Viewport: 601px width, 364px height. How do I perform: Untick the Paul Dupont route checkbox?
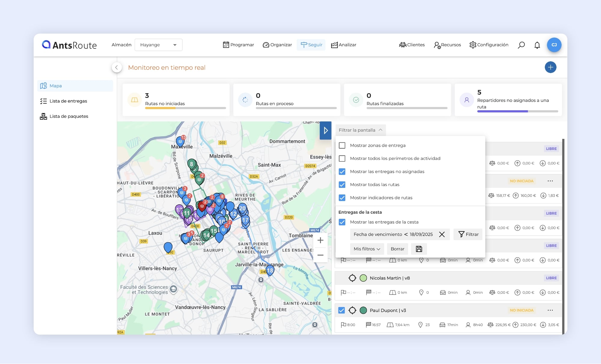point(341,310)
